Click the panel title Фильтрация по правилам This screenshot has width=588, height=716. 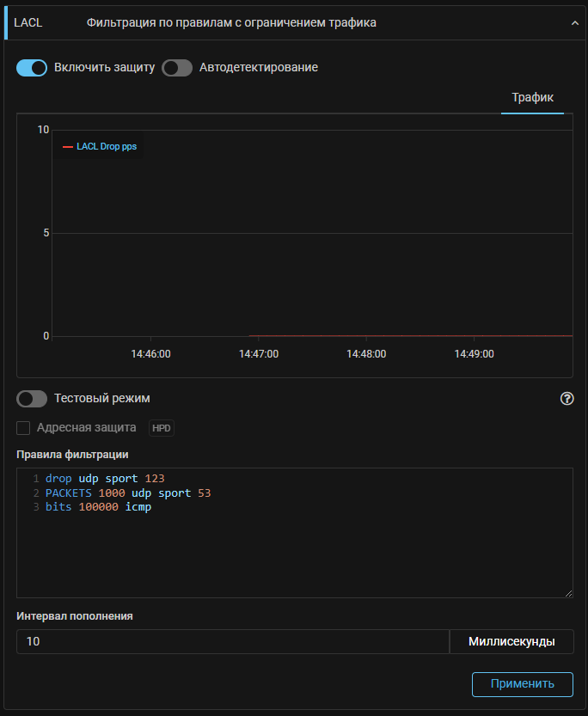pos(231,23)
